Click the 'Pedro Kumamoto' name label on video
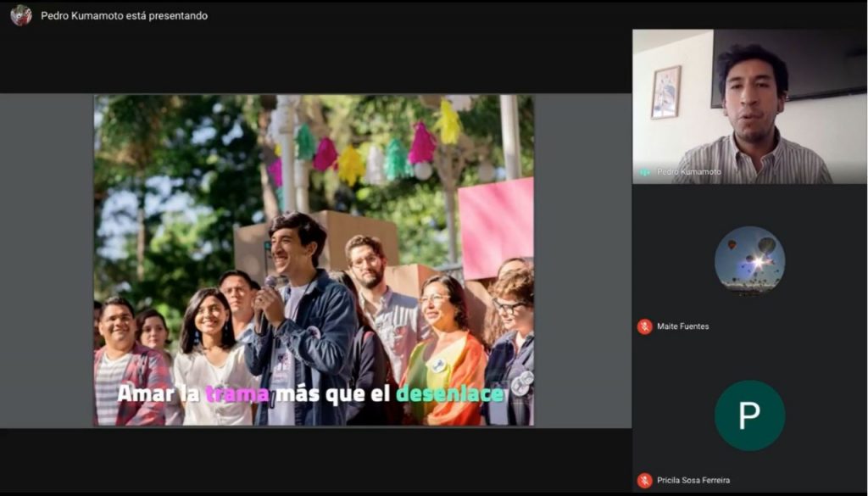Viewport: 868px width, 496px height. pos(689,172)
